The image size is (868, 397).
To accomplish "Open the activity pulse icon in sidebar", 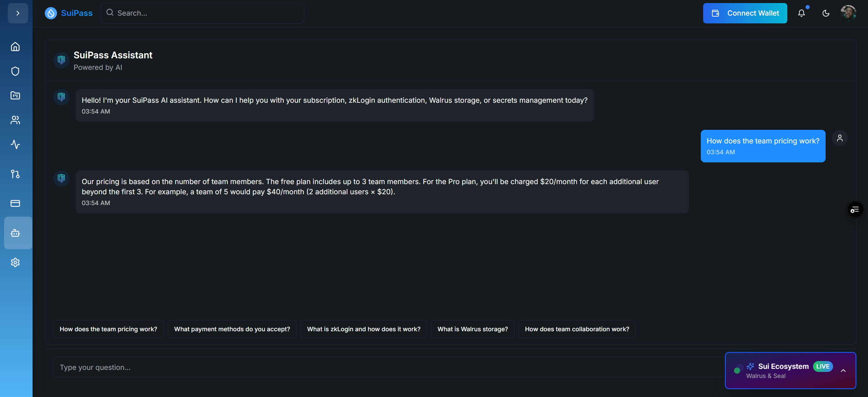I will [15, 144].
